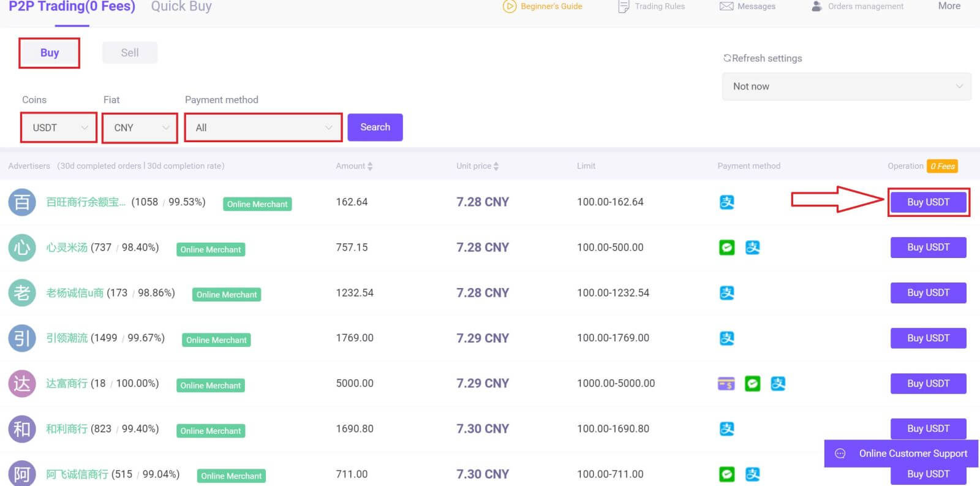Click the Alipay icon in the 711.00 row

pos(752,474)
